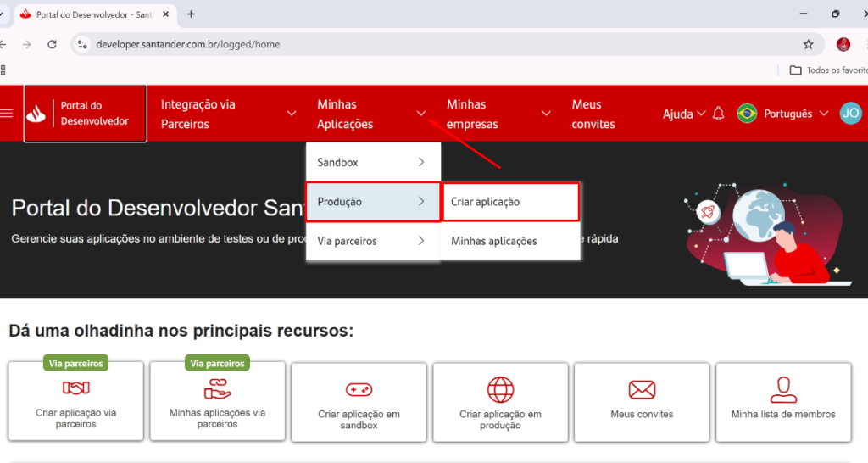Expand Integração via Parceiros menu
The image size is (868, 463).
point(229,114)
